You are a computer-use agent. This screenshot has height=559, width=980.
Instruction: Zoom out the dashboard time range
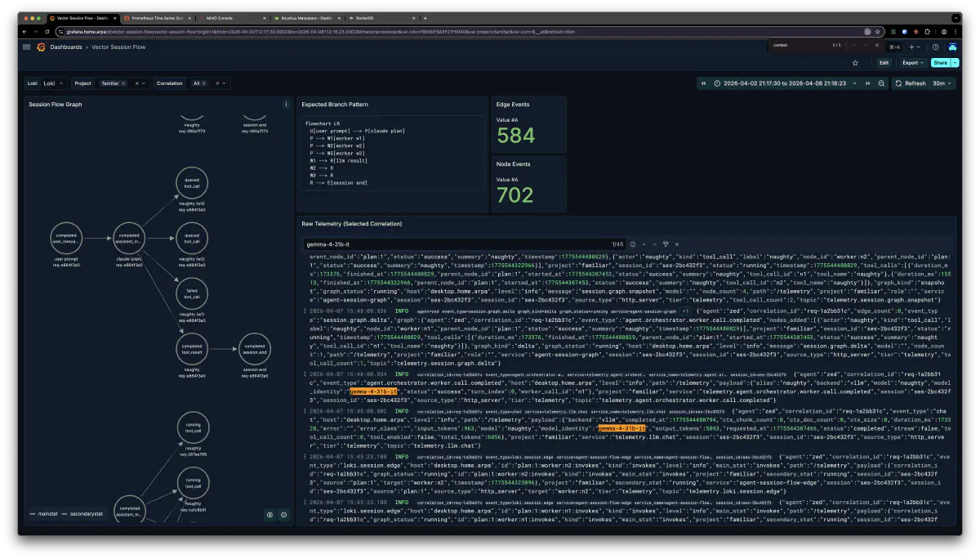click(881, 83)
